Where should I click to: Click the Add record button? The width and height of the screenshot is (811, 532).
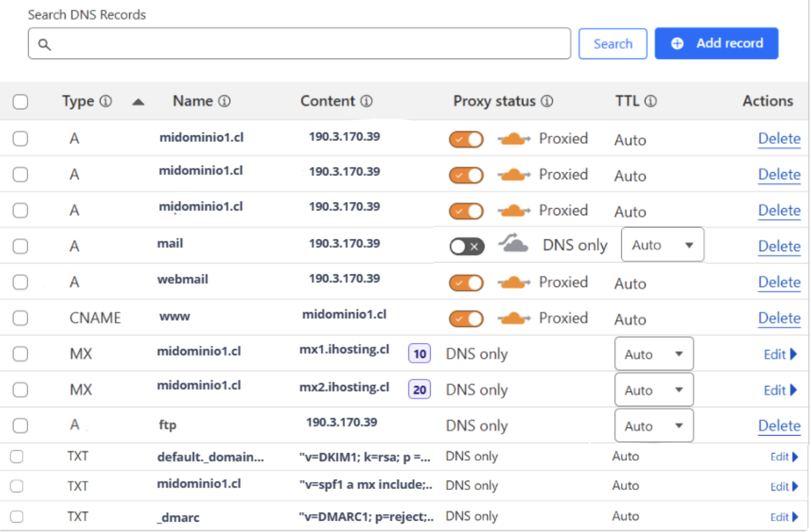point(716,44)
